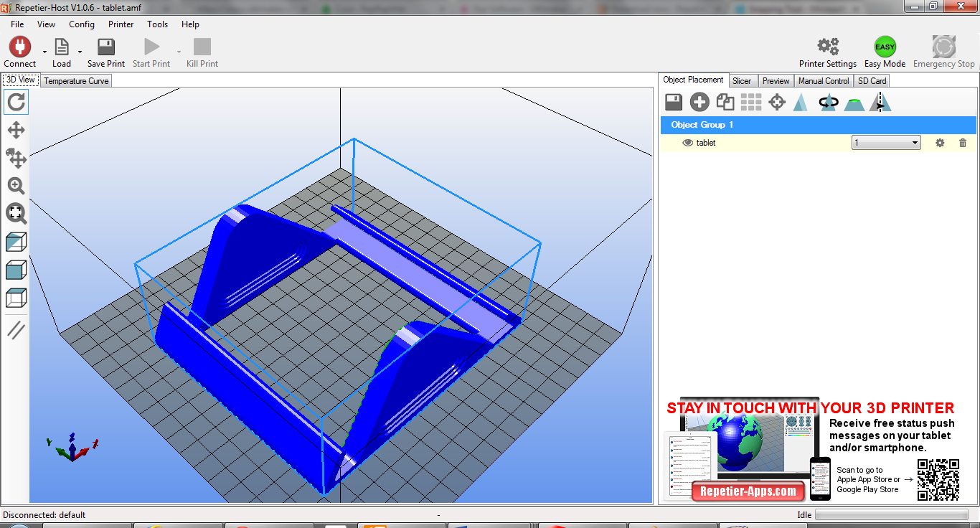Click the Center Object crosshair icon

[777, 103]
